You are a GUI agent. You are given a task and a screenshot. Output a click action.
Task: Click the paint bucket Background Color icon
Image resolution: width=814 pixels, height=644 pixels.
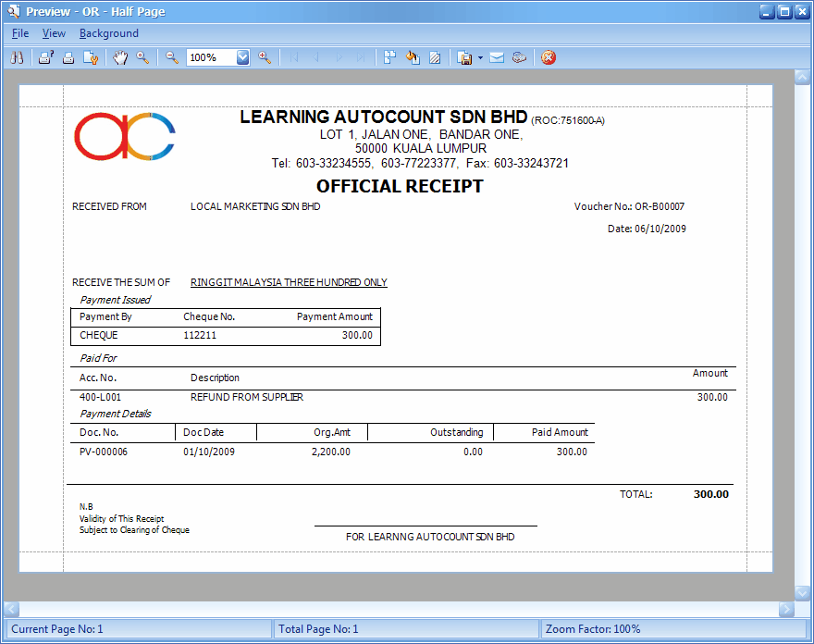413,57
